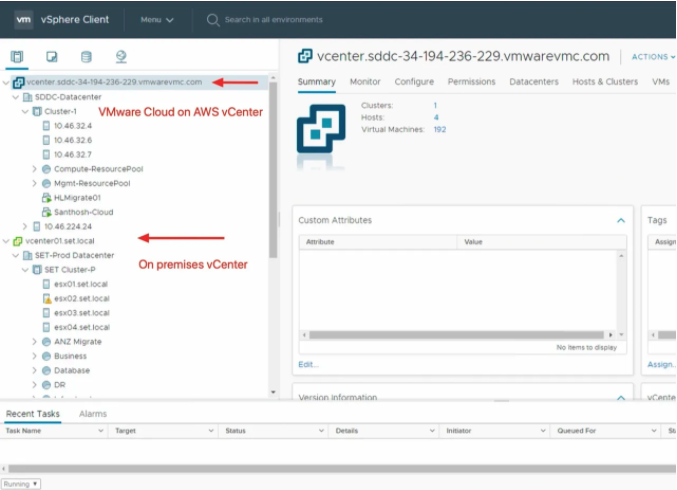Image resolution: width=677 pixels, height=490 pixels.
Task: Click Compute-ResourcePool resource pool icon
Action: pyautogui.click(x=46, y=169)
